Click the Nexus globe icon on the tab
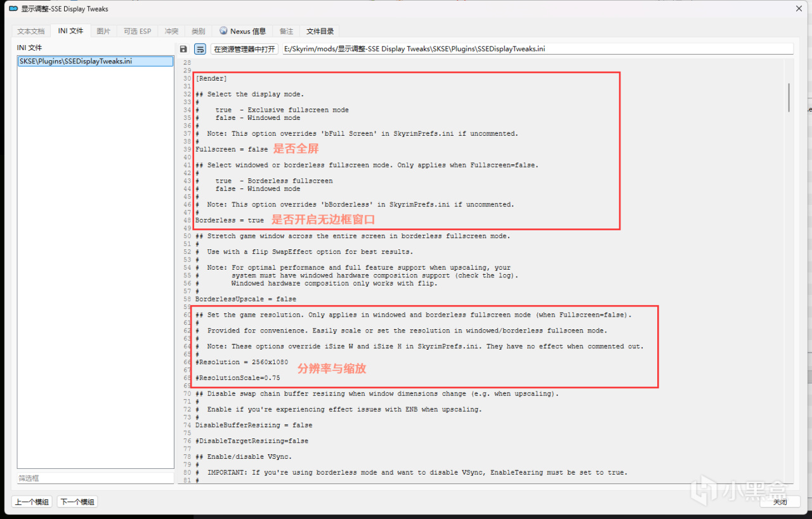Image resolution: width=812 pixels, height=519 pixels. coord(223,31)
